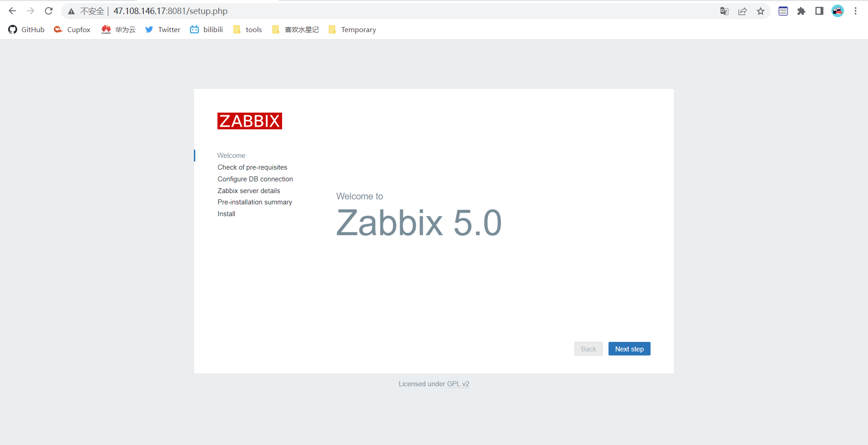The image size is (868, 445).
Task: Open the Twitter bookmark
Action: pos(163,29)
